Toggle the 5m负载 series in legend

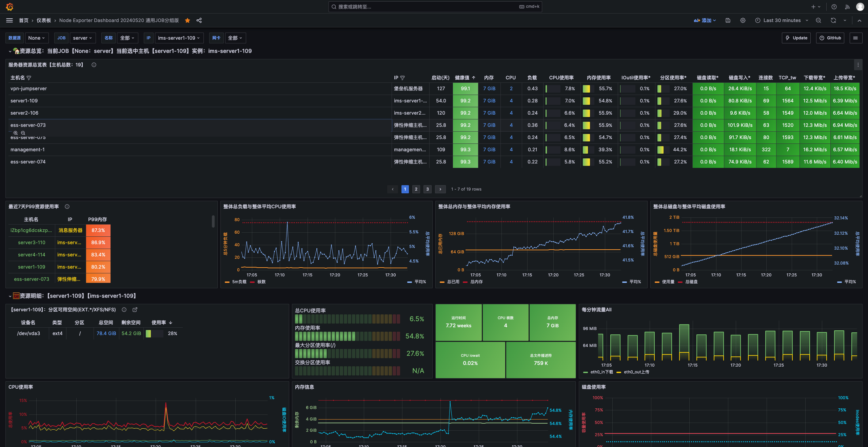pos(239,282)
